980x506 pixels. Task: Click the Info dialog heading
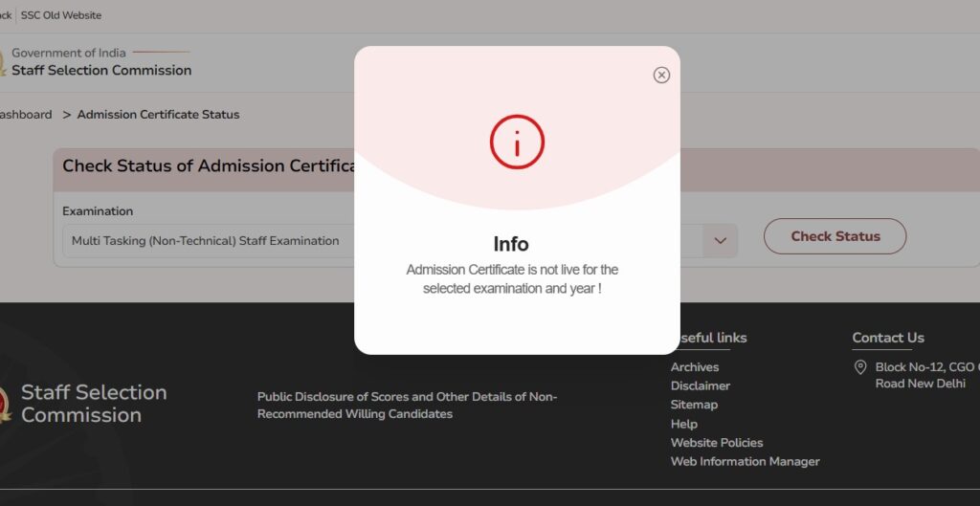511,244
